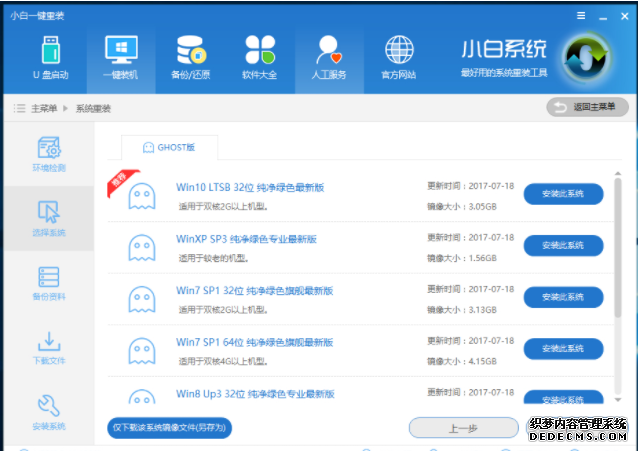Open Win10 LTSB 32位 纯净绿色最新版 title
The height and width of the screenshot is (451, 638).
coord(250,187)
